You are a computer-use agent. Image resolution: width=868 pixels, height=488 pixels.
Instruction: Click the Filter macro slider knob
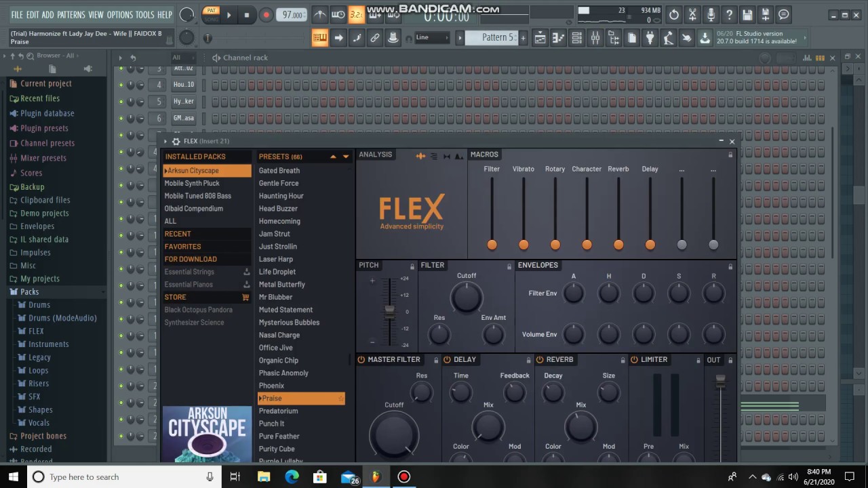[492, 245]
